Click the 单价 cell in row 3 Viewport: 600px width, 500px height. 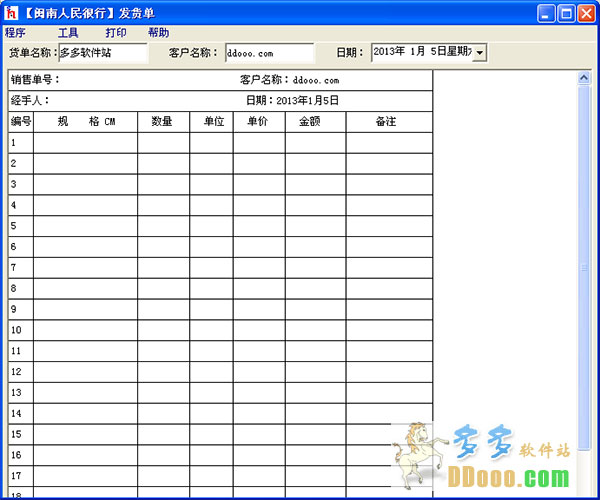pyautogui.click(x=259, y=185)
